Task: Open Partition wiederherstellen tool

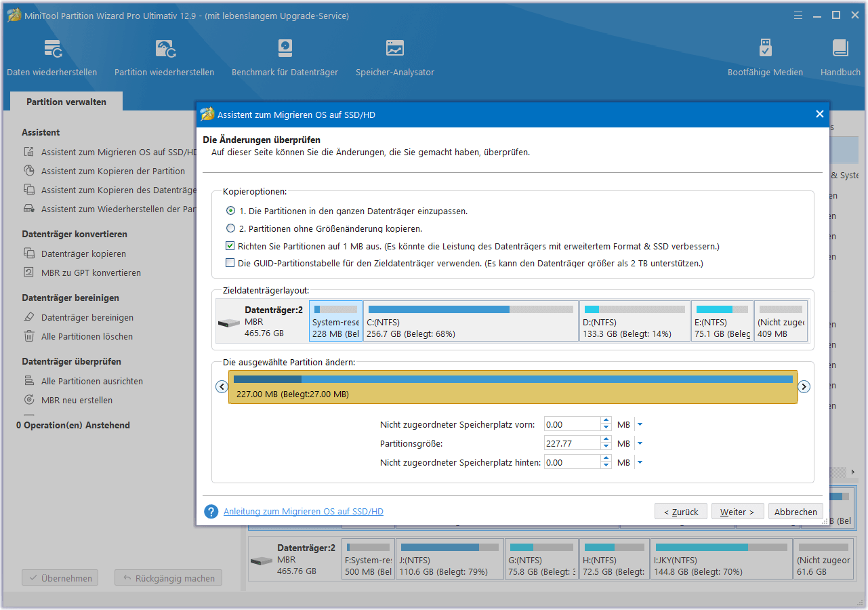Action: pos(165,58)
